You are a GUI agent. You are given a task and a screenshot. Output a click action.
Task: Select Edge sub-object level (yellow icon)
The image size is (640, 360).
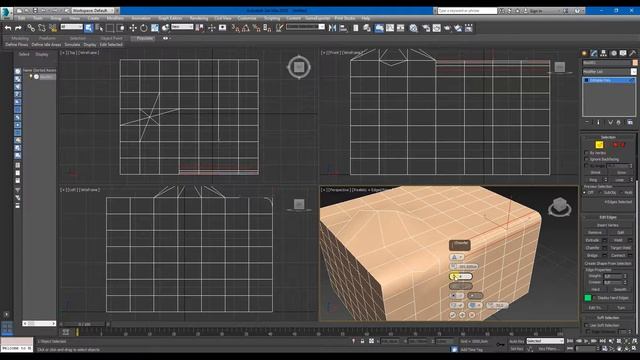coord(599,144)
